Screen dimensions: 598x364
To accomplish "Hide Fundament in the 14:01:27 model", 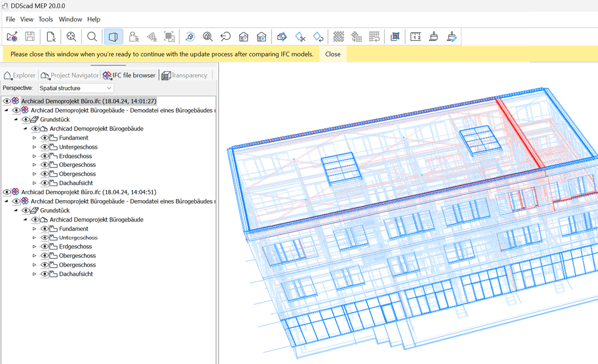I will pyautogui.click(x=44, y=138).
